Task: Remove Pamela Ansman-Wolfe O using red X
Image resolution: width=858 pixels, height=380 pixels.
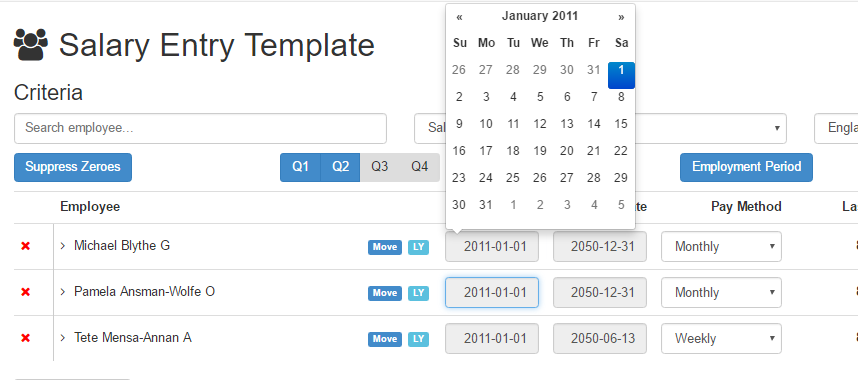Action: (25, 292)
